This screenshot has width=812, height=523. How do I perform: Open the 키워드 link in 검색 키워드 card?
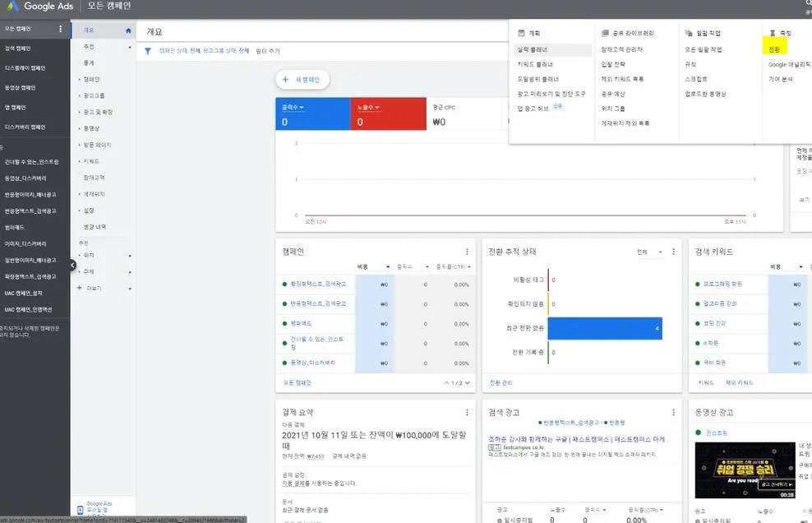coord(706,383)
